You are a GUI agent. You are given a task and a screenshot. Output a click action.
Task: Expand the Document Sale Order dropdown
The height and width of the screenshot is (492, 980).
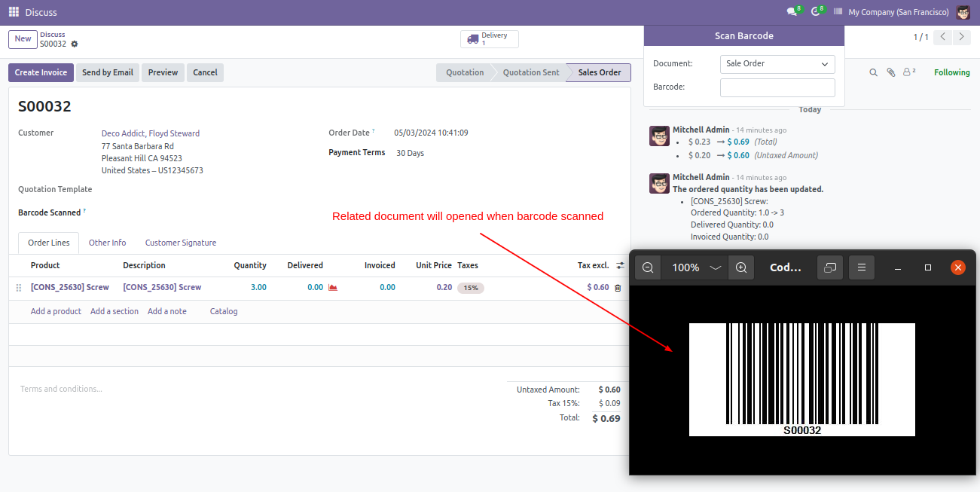777,64
